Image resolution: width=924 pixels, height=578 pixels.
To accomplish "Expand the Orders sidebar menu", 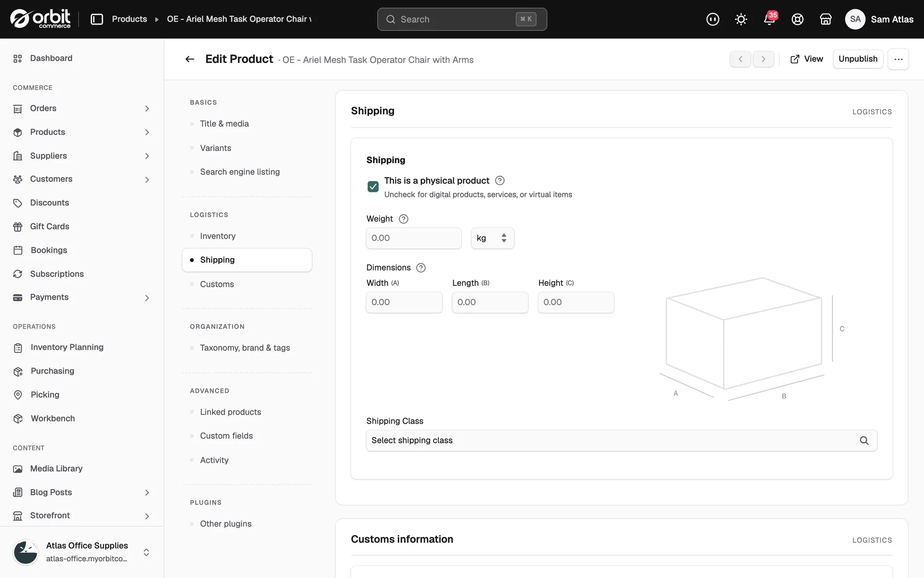I will 147,109.
